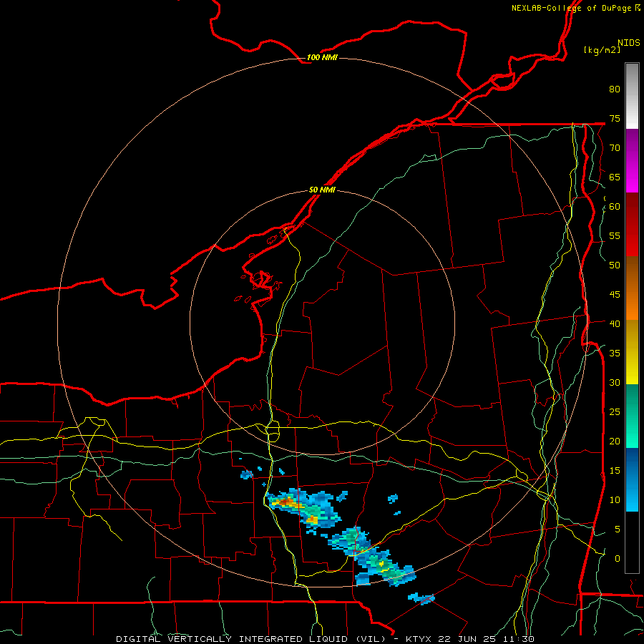The image size is (644, 644).
Task: Click the 11:30 timestamp in the caption
Action: point(519,639)
